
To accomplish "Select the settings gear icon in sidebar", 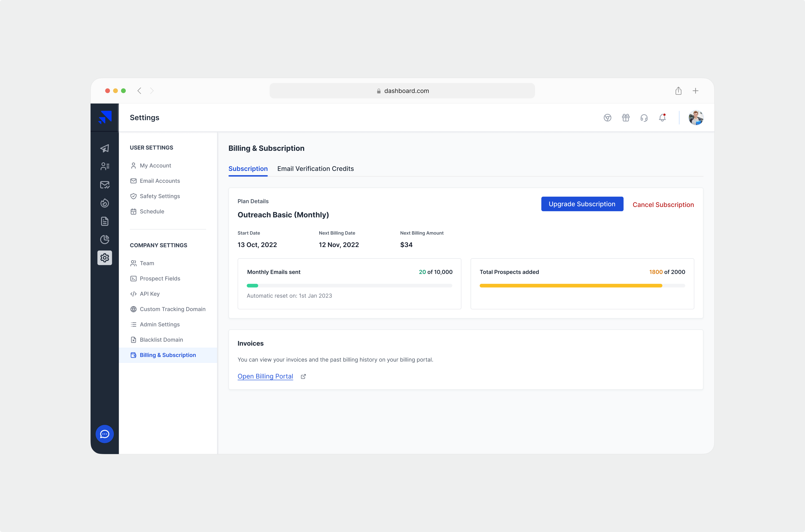I will click(x=105, y=258).
